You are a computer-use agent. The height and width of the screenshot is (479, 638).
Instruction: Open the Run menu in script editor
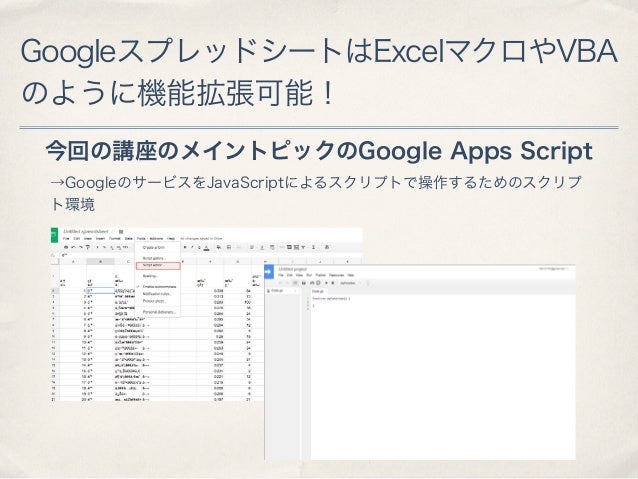(x=309, y=275)
